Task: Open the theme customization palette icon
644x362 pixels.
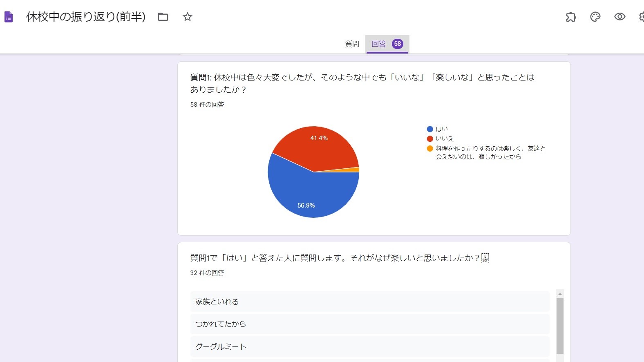Action: 595,17
